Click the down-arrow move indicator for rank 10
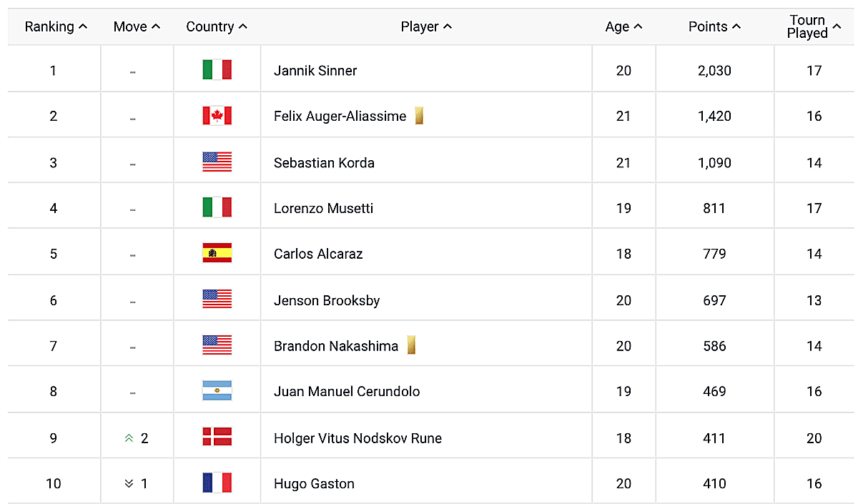 (129, 484)
